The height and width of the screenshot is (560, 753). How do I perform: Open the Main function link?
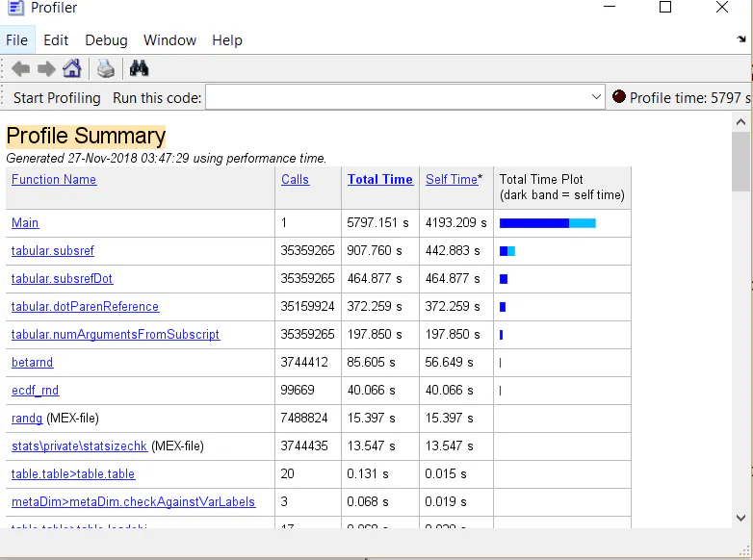click(x=25, y=222)
